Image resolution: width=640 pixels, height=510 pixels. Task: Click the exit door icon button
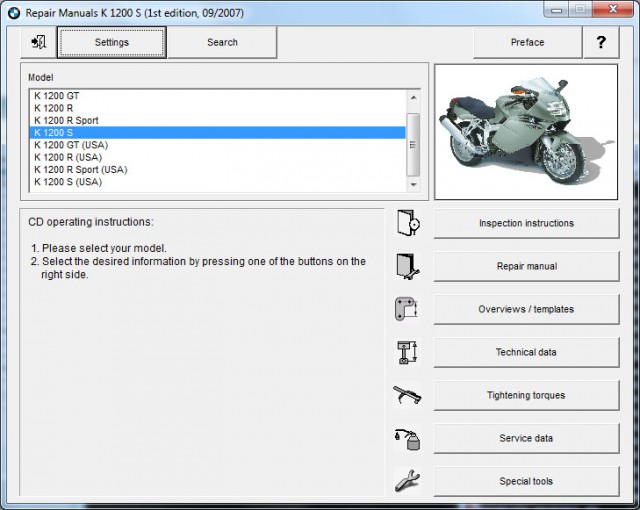coord(39,42)
